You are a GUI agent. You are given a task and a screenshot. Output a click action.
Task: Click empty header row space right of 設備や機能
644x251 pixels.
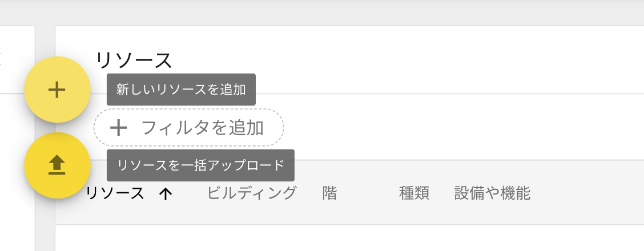click(587, 193)
